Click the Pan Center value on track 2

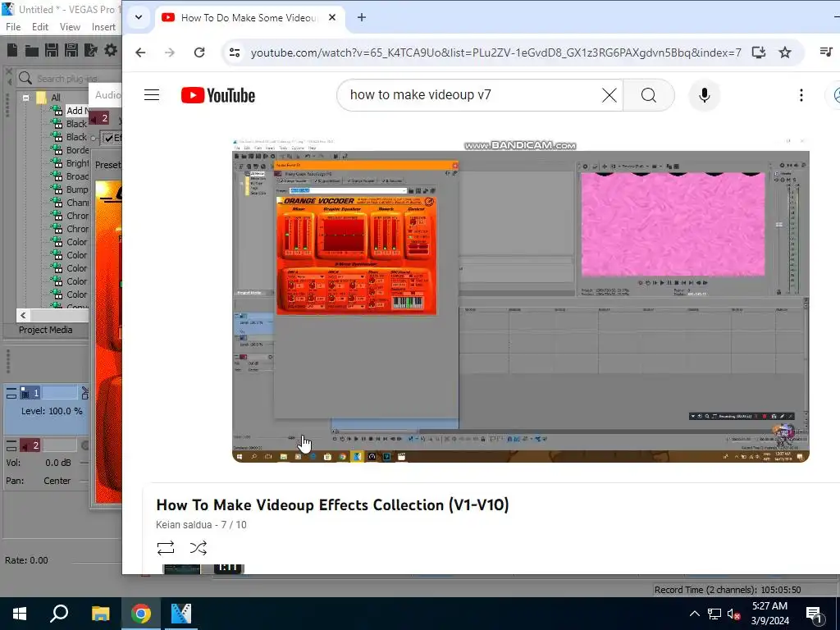click(57, 481)
